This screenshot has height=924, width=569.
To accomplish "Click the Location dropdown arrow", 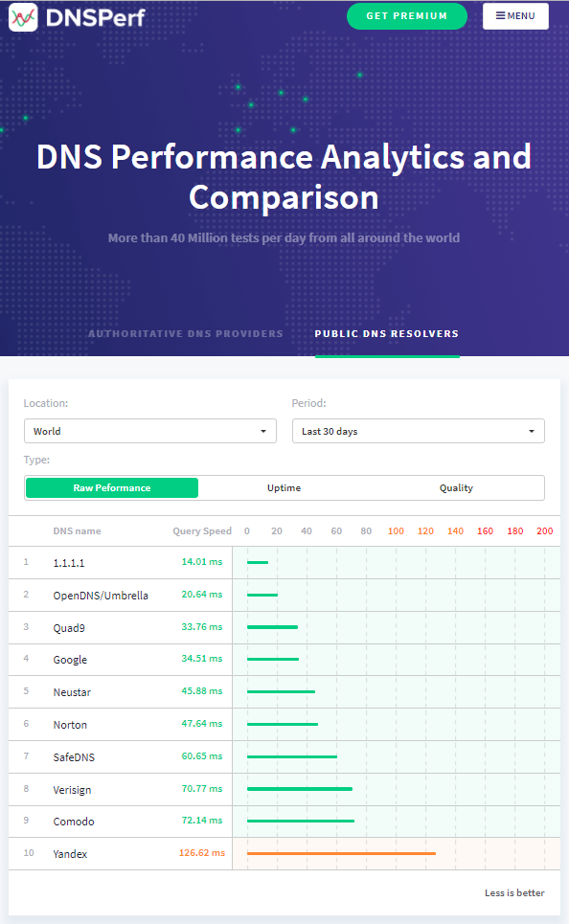I will [263, 431].
